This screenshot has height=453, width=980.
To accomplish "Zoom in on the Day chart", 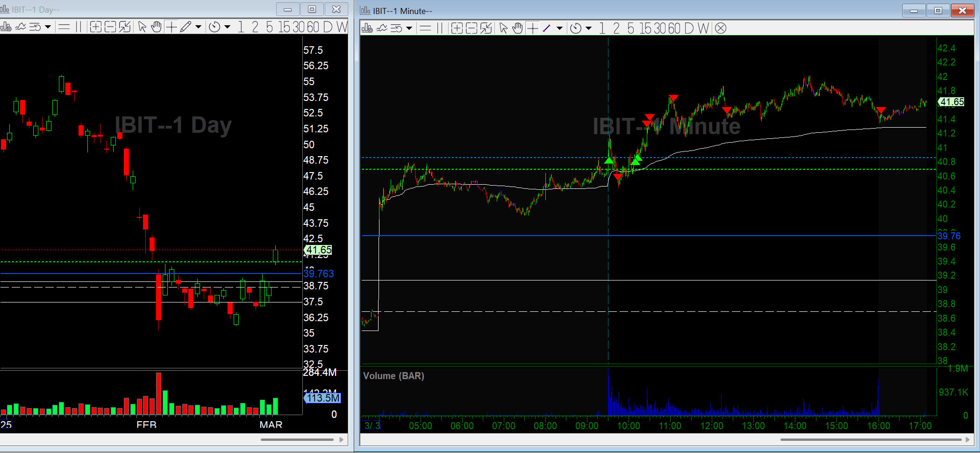I will (x=95, y=27).
